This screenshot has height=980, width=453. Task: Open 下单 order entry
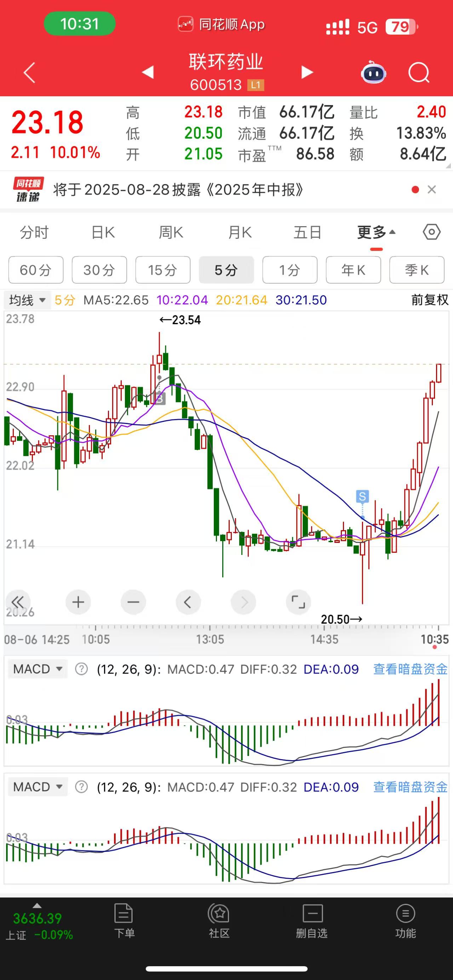124,921
